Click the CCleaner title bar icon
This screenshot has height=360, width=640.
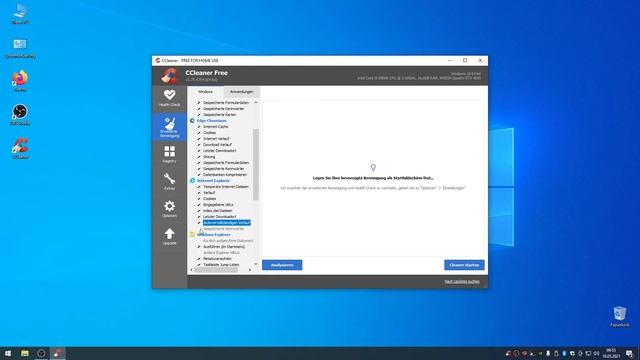pos(158,60)
